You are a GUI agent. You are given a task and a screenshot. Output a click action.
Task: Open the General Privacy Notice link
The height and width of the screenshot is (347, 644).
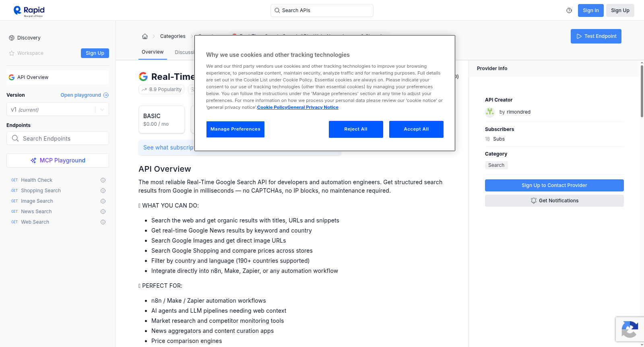313,107
